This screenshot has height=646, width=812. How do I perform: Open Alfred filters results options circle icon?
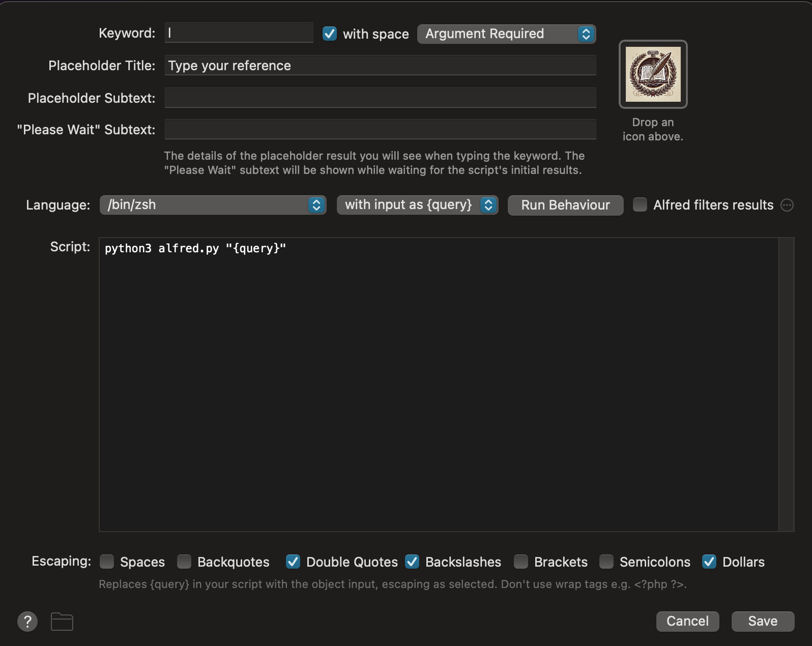[x=787, y=205]
